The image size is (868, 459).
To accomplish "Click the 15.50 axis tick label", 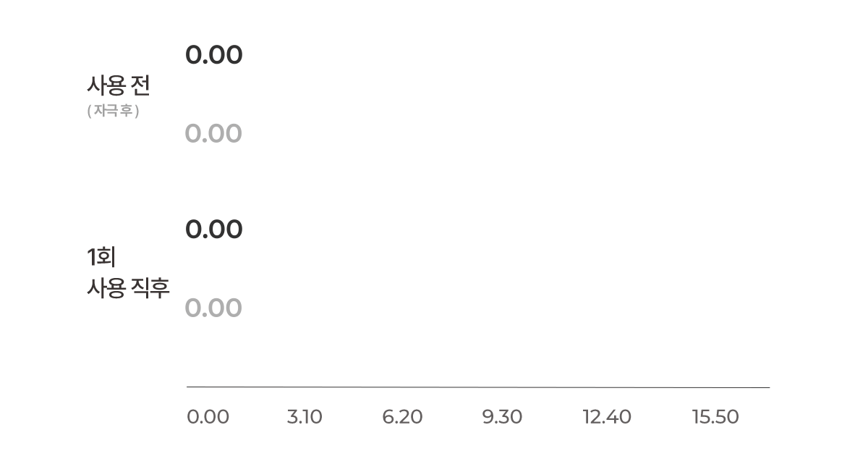I will point(715,417).
